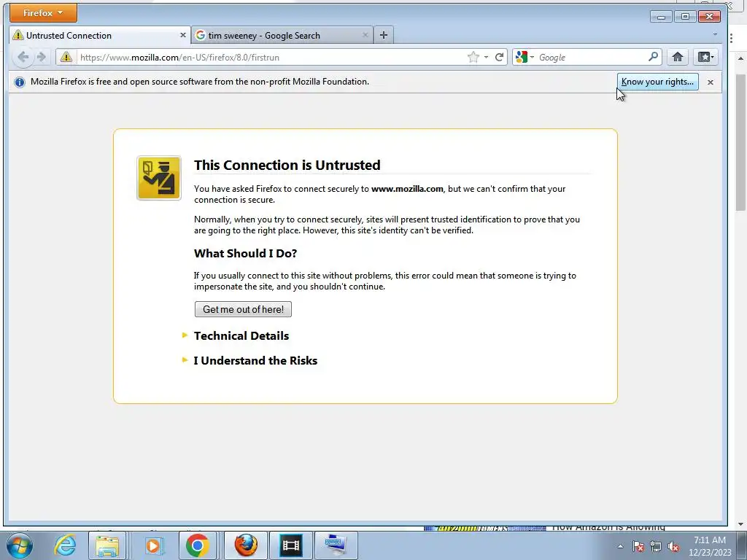Image resolution: width=747 pixels, height=560 pixels.
Task: Click the Action Center flag icon
Action: coord(638,547)
